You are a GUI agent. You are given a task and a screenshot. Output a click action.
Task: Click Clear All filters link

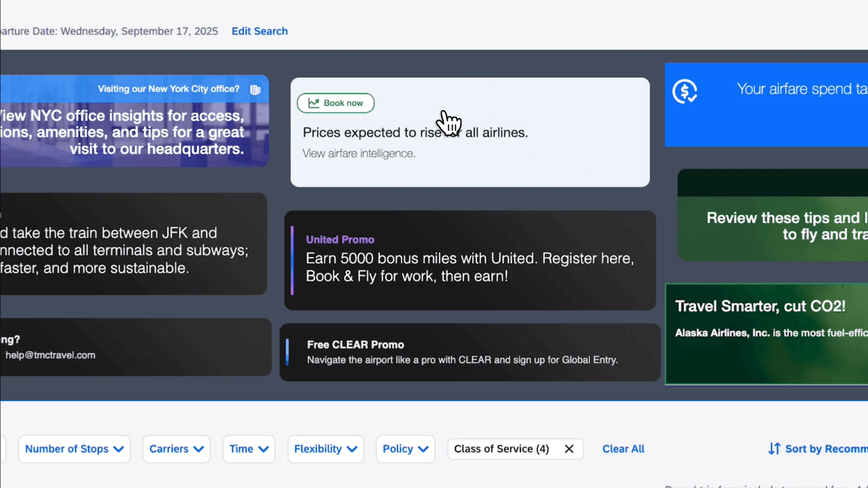point(623,449)
